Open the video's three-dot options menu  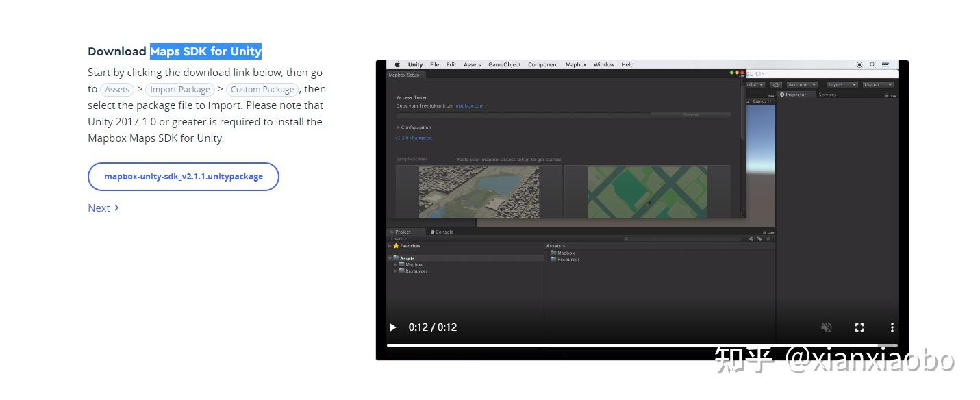pyautogui.click(x=892, y=327)
